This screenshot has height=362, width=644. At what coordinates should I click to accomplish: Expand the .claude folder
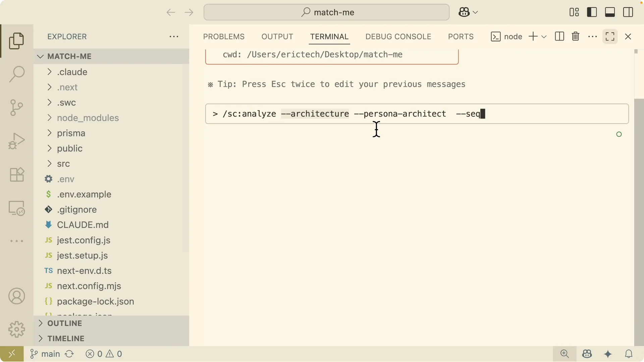tap(111, 72)
